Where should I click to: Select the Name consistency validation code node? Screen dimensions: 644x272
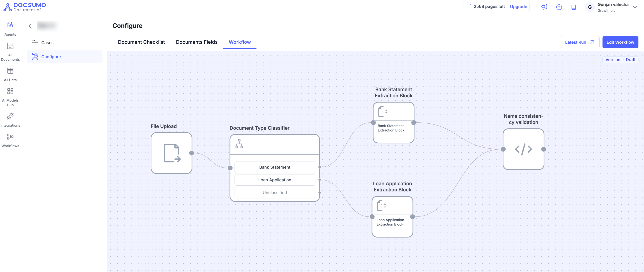point(523,149)
